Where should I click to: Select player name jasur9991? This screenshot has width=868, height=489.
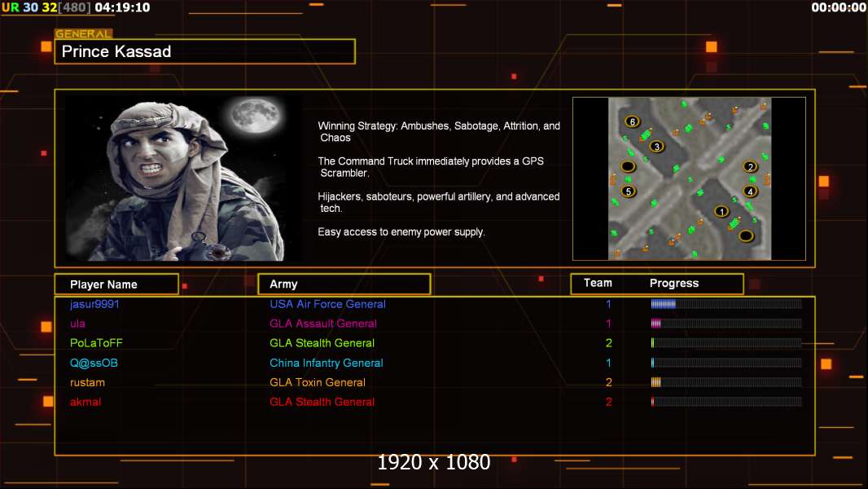94,304
